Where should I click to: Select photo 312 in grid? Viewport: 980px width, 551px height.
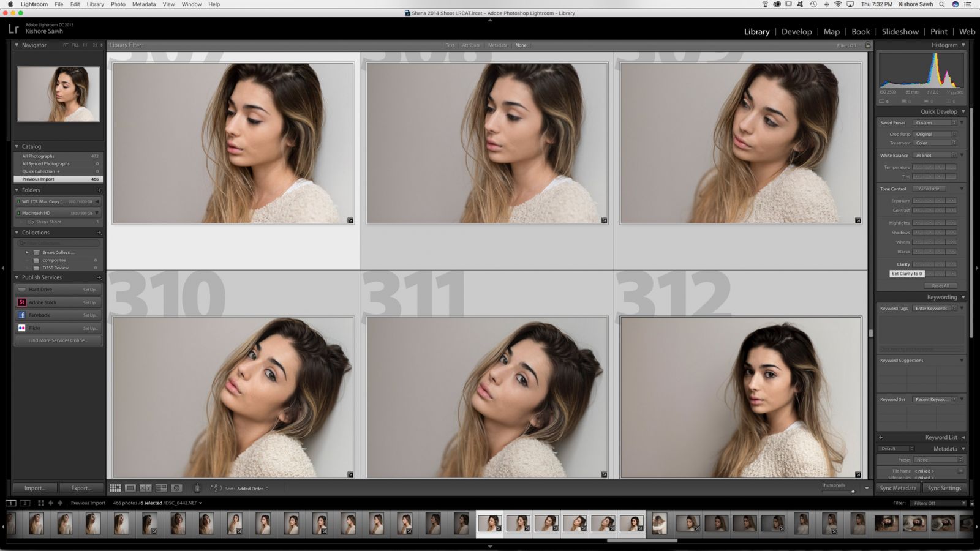coord(741,397)
